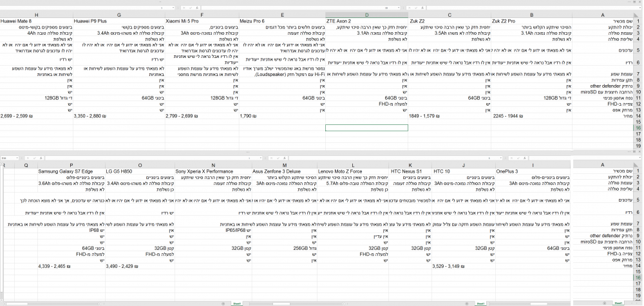The height and width of the screenshot is (306, 644).
Task: Select price cell 1849 - 1,579
Action: (x=450, y=116)
